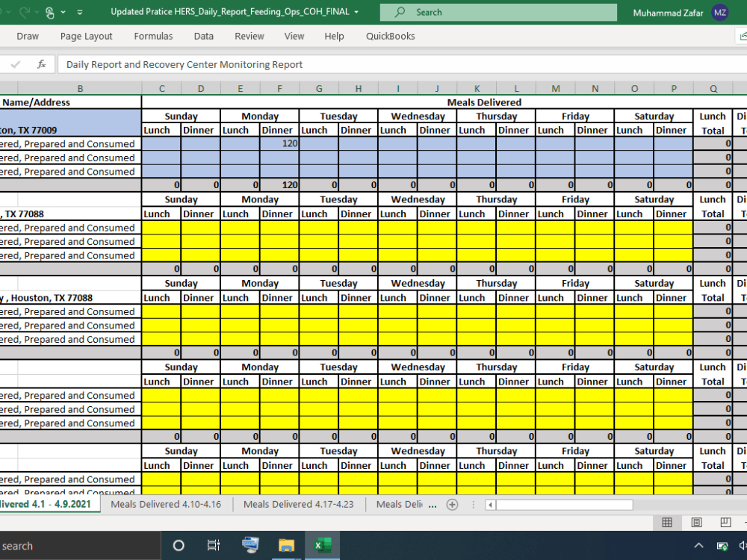Open Task View from the taskbar
The width and height of the screenshot is (747, 560).
[213, 544]
